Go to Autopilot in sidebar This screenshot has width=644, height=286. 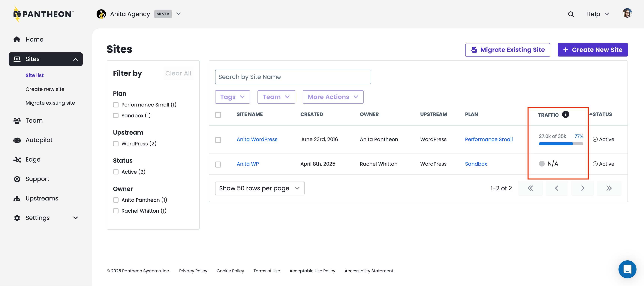coord(39,140)
